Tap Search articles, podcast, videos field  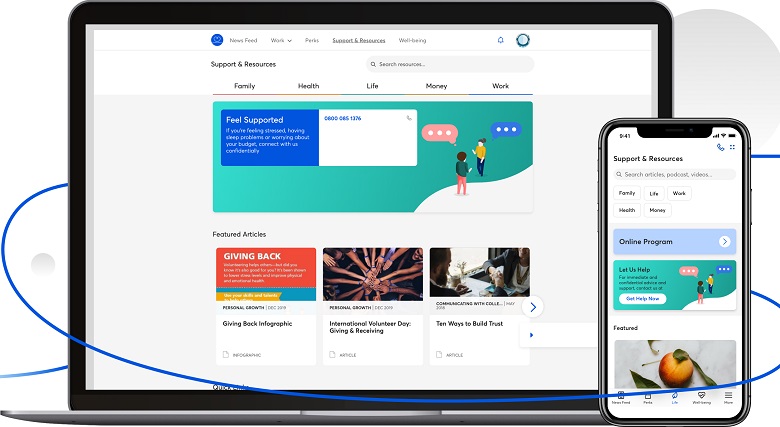click(675, 174)
